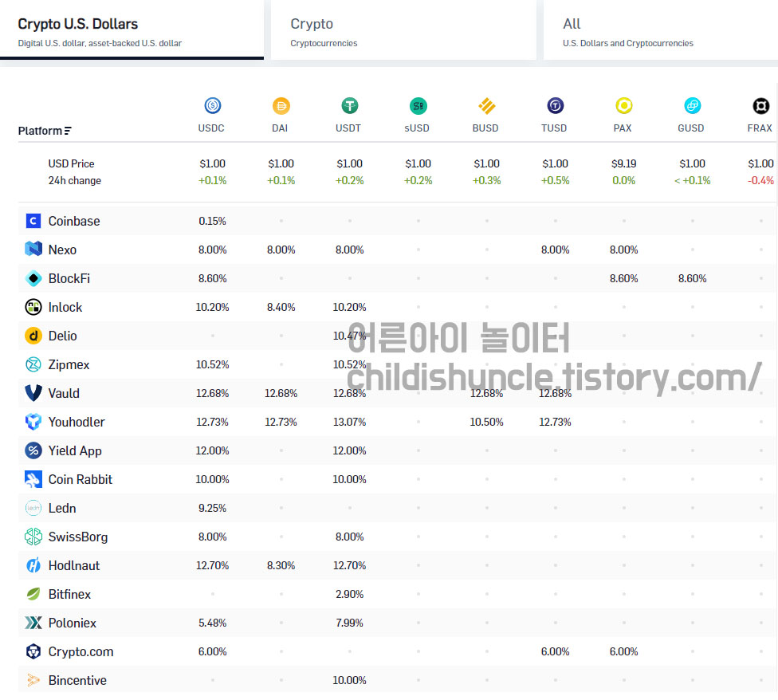Click the Zipmex logo icon
This screenshot has width=778, height=700.
(x=33, y=364)
